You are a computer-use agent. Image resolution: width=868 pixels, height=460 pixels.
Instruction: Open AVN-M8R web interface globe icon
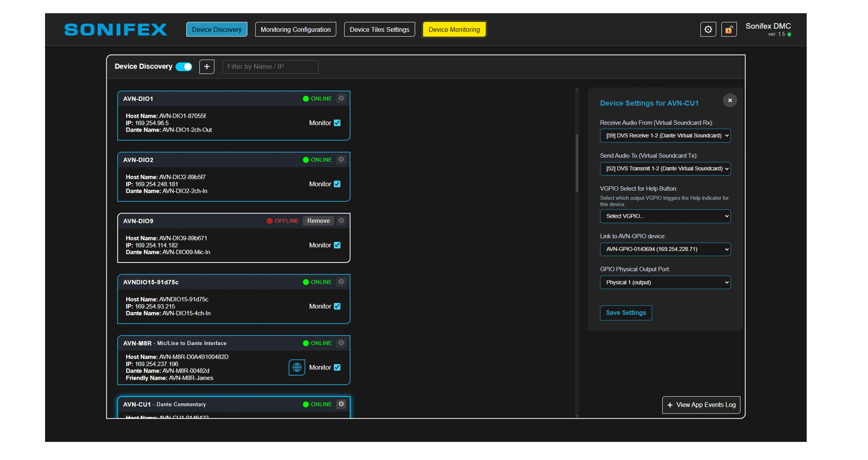[x=297, y=367]
